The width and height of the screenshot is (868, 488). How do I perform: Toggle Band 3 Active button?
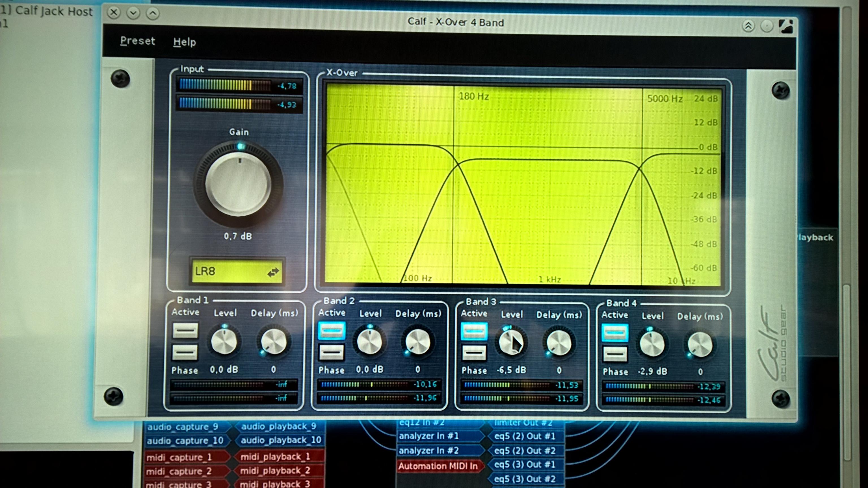pyautogui.click(x=474, y=332)
